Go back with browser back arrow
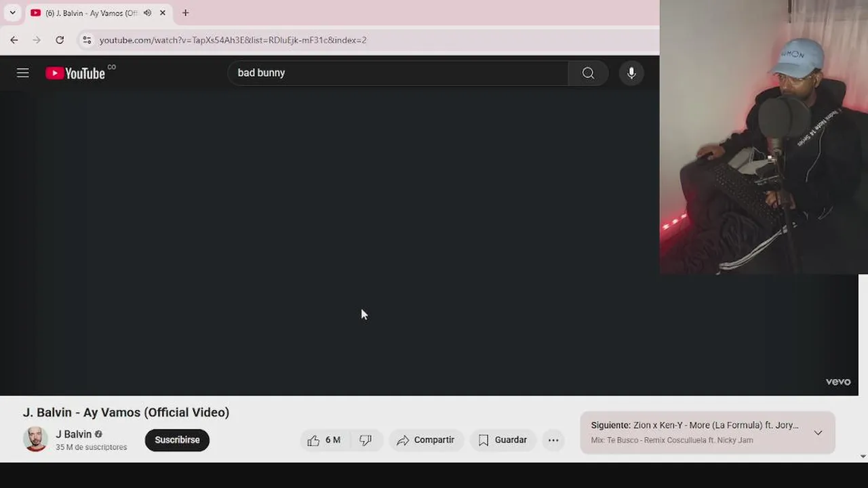This screenshot has width=868, height=488. tap(14, 40)
